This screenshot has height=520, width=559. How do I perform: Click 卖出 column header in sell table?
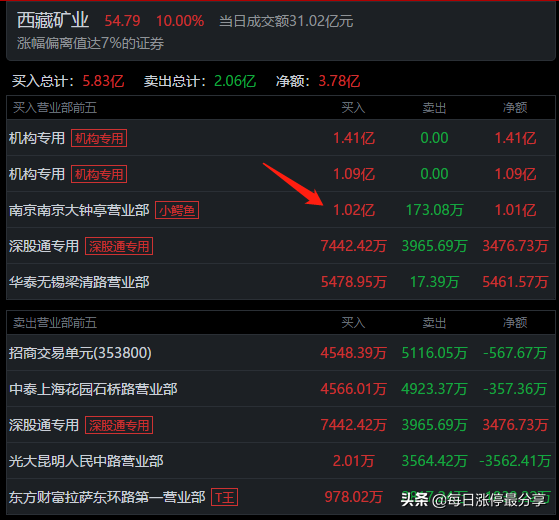434,323
